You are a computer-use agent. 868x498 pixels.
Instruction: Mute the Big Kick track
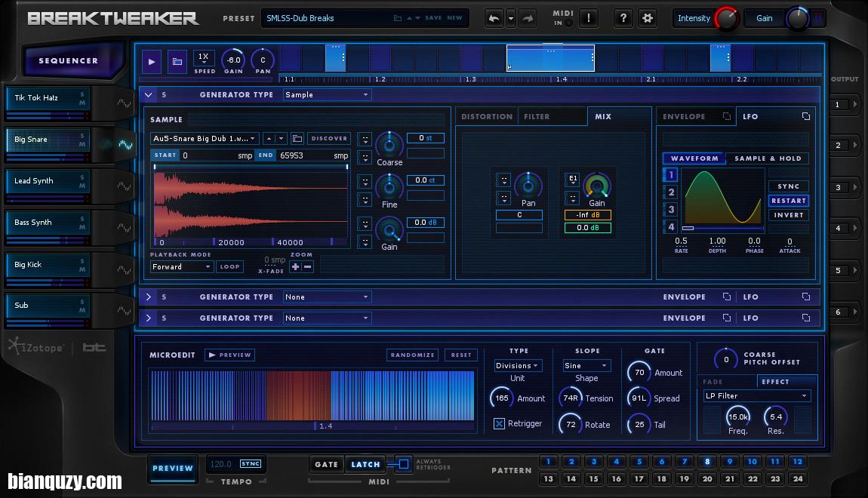coord(82,269)
